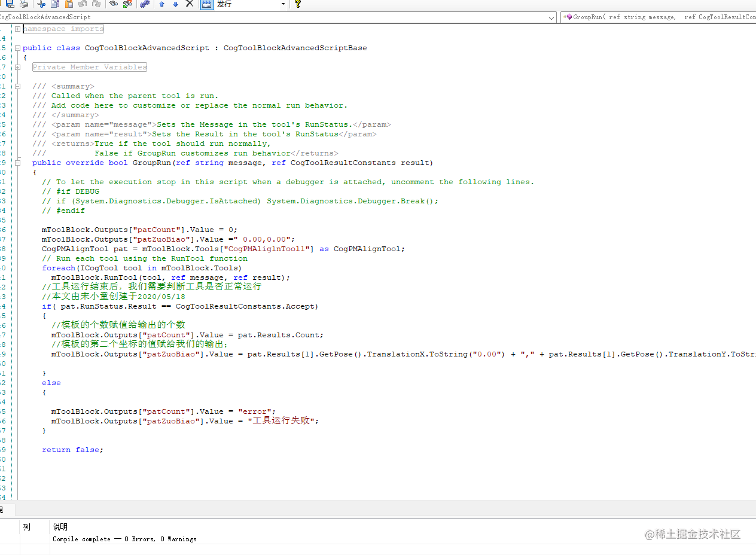Click the 'if( pat.RunStatus.Result ==' condition line

click(180, 306)
